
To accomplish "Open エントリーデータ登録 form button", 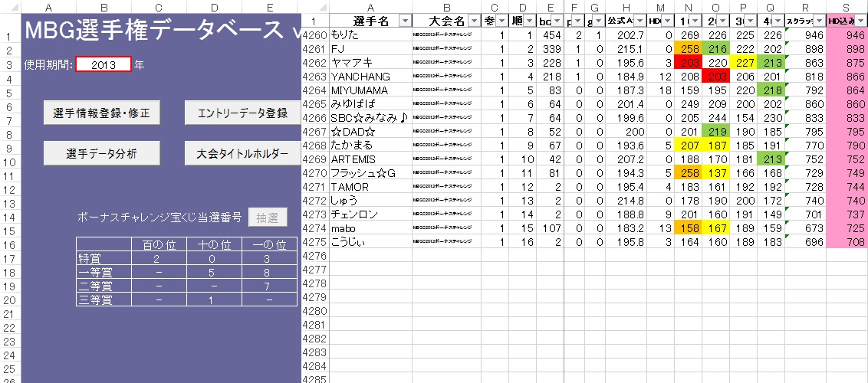I will (242, 113).
